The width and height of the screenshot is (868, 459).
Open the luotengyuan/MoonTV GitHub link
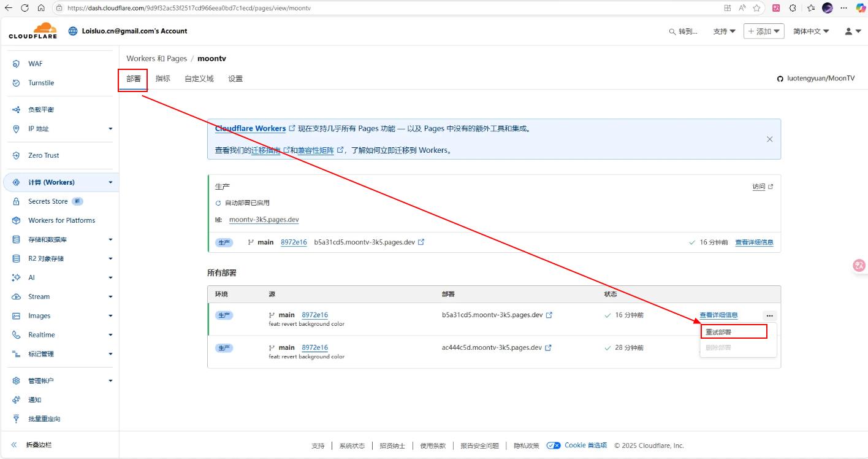pyautogui.click(x=816, y=79)
